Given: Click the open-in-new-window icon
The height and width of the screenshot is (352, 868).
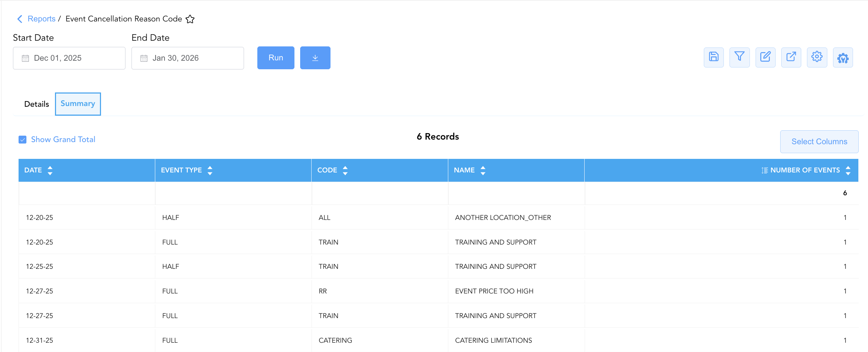Looking at the screenshot, I should [x=791, y=57].
